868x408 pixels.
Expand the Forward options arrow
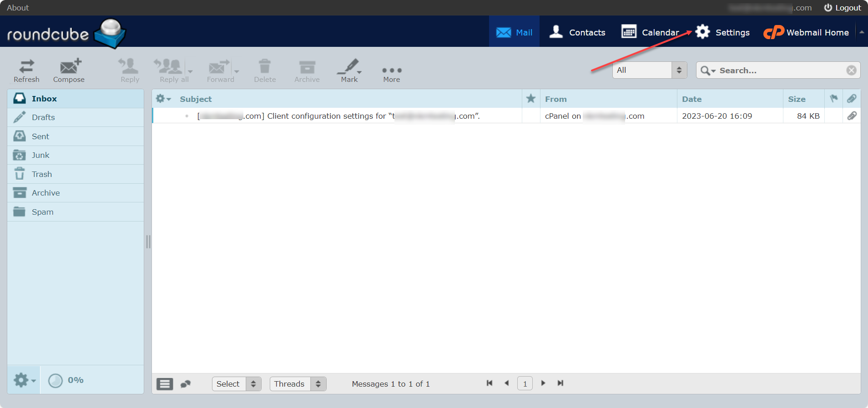[x=237, y=71]
